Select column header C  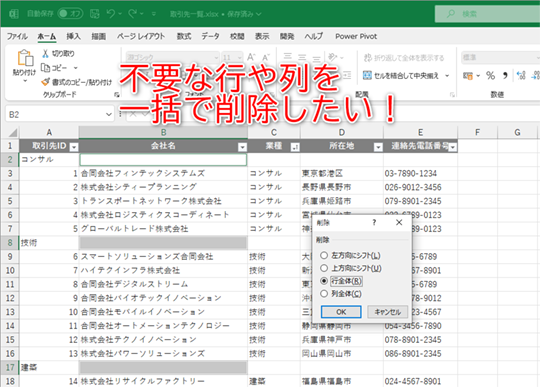[x=274, y=133]
